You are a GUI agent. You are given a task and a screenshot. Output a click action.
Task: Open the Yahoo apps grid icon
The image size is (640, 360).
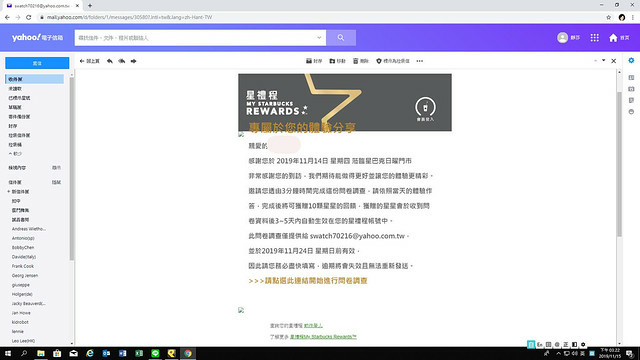coord(594,38)
